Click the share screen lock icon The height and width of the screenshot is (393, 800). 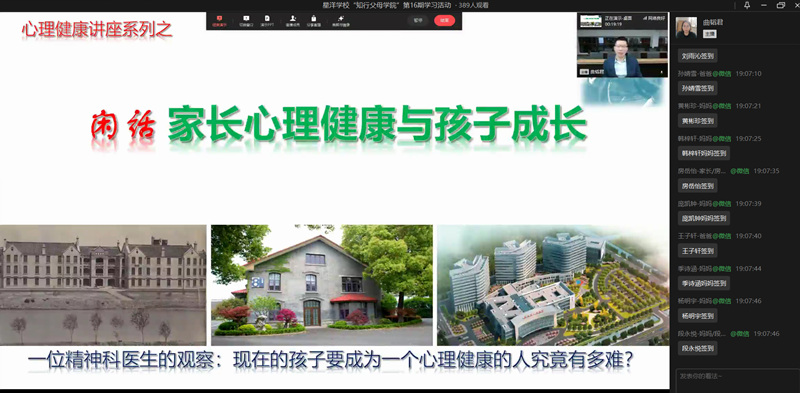[x=313, y=18]
